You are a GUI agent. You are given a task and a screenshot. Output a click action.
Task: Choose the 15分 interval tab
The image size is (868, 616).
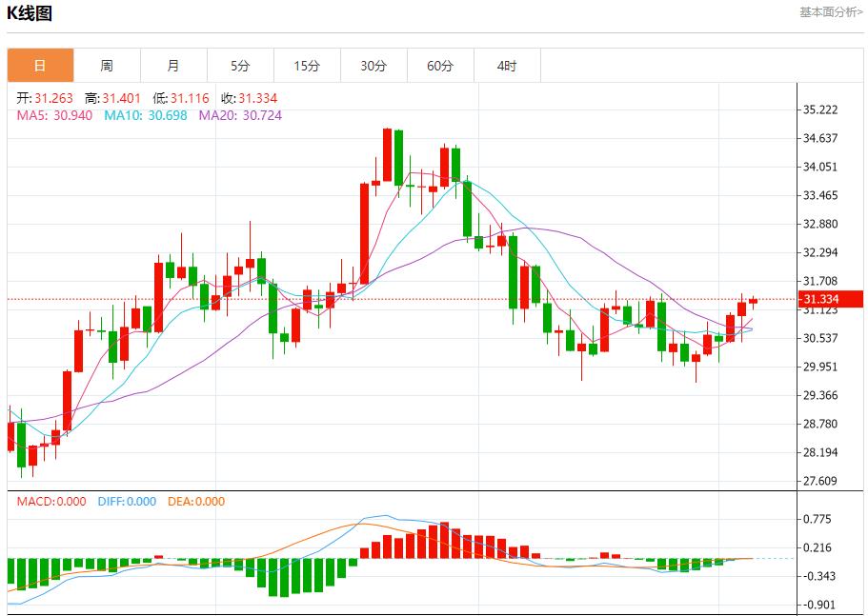pos(307,66)
